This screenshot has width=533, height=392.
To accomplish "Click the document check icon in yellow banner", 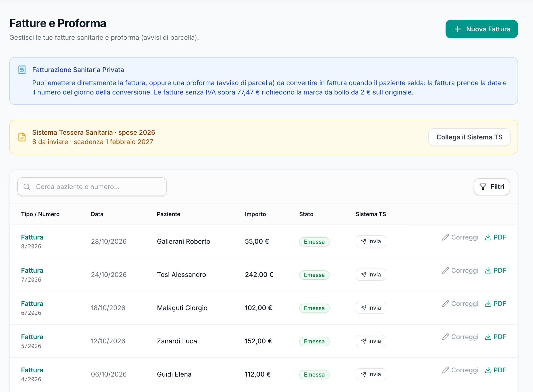I will [x=22, y=137].
